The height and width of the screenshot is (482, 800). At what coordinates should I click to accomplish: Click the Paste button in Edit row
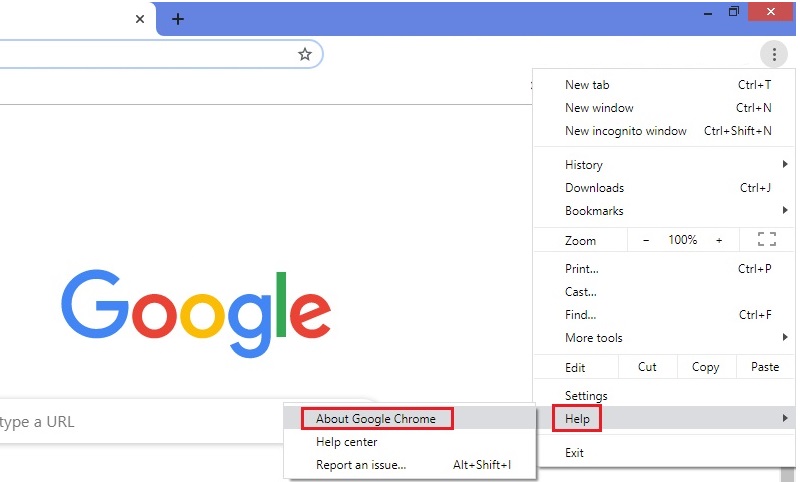tap(764, 367)
